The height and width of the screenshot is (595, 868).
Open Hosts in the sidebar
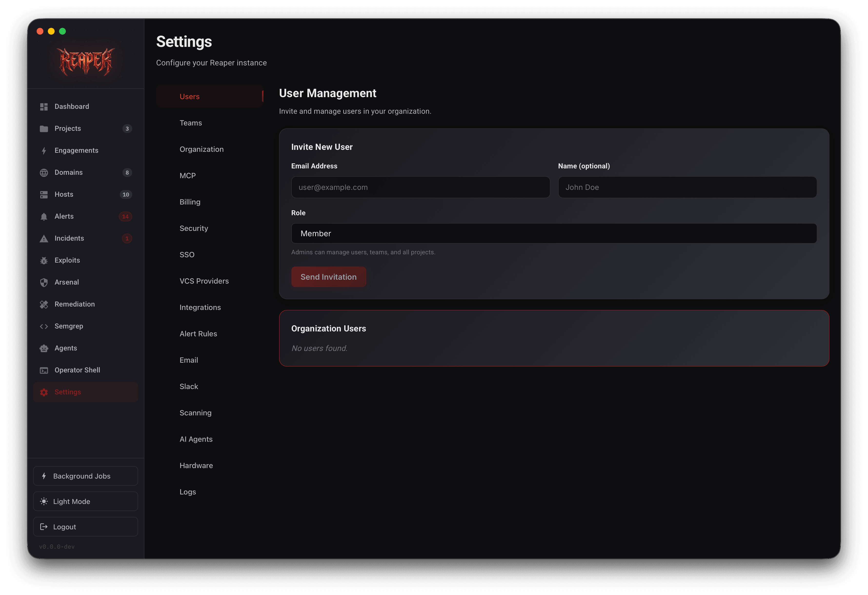(x=86, y=194)
